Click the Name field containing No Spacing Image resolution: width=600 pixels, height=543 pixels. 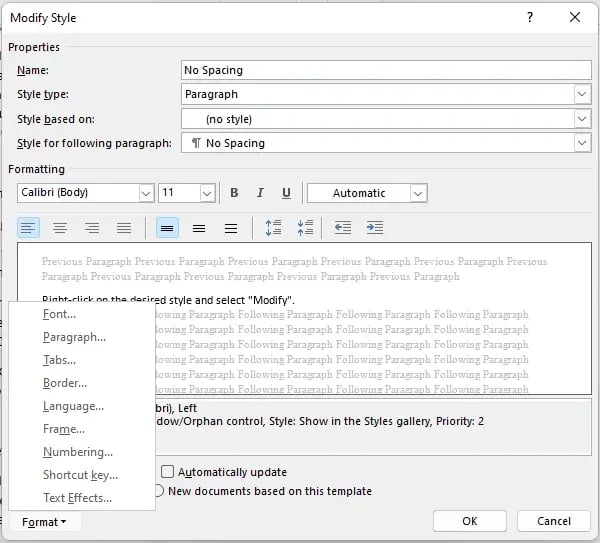(386, 70)
